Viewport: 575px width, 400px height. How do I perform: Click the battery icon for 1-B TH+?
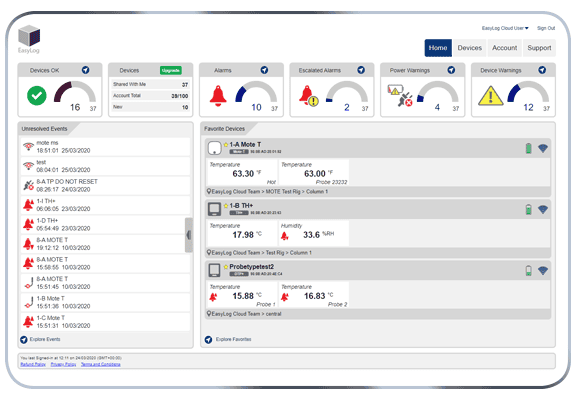click(x=528, y=209)
